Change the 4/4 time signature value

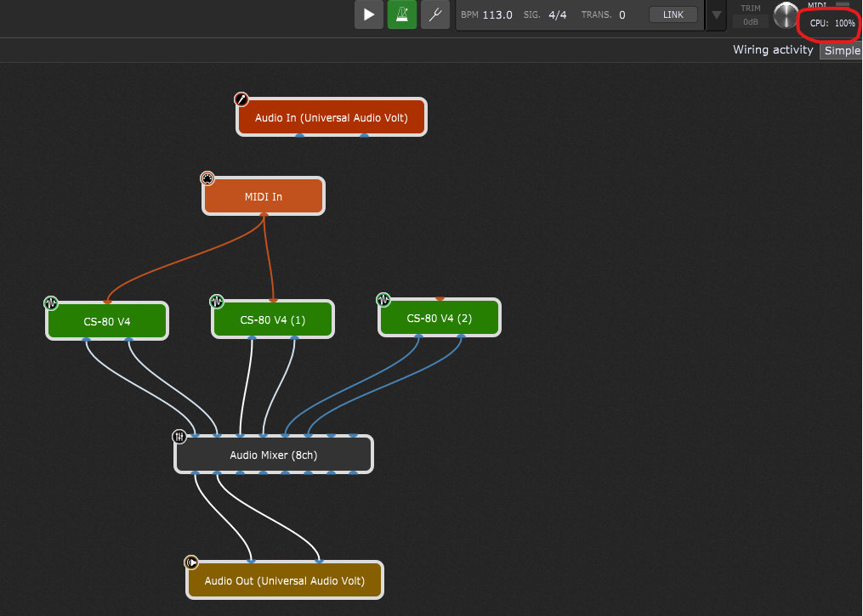coord(558,14)
